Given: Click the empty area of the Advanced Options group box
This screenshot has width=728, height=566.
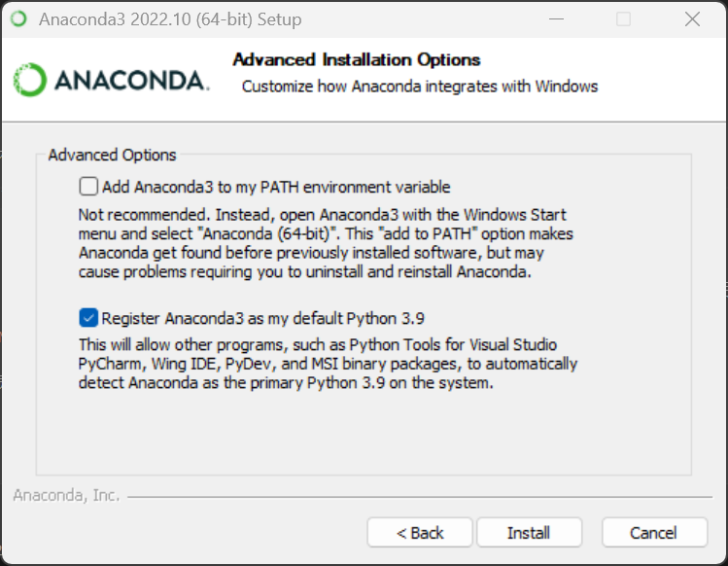Looking at the screenshot, I should coord(364,432).
